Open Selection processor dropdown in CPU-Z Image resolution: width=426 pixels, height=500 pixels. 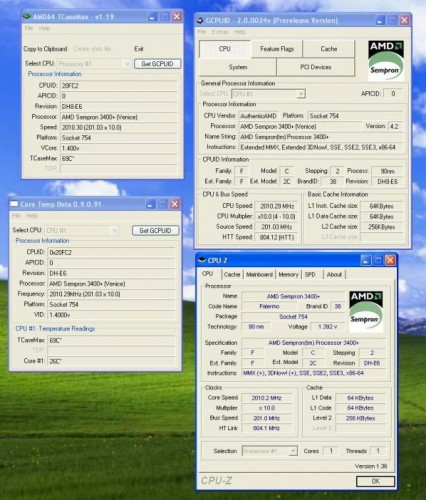tap(293, 451)
